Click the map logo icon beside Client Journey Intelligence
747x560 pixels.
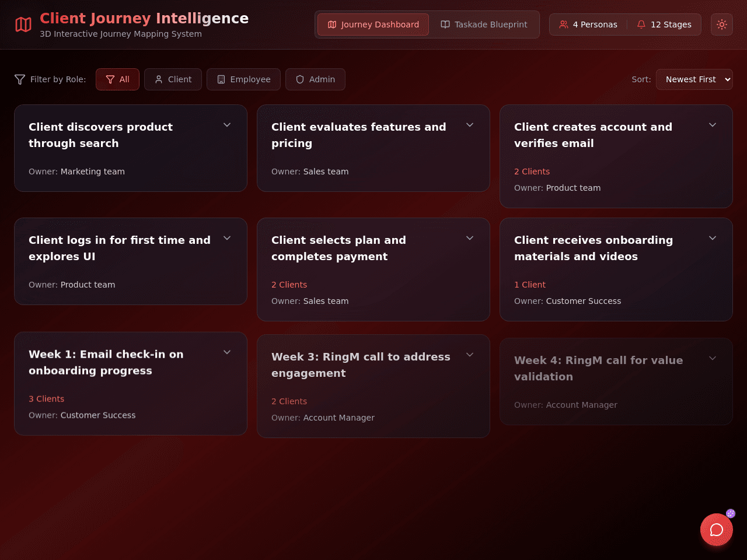pyautogui.click(x=23, y=24)
